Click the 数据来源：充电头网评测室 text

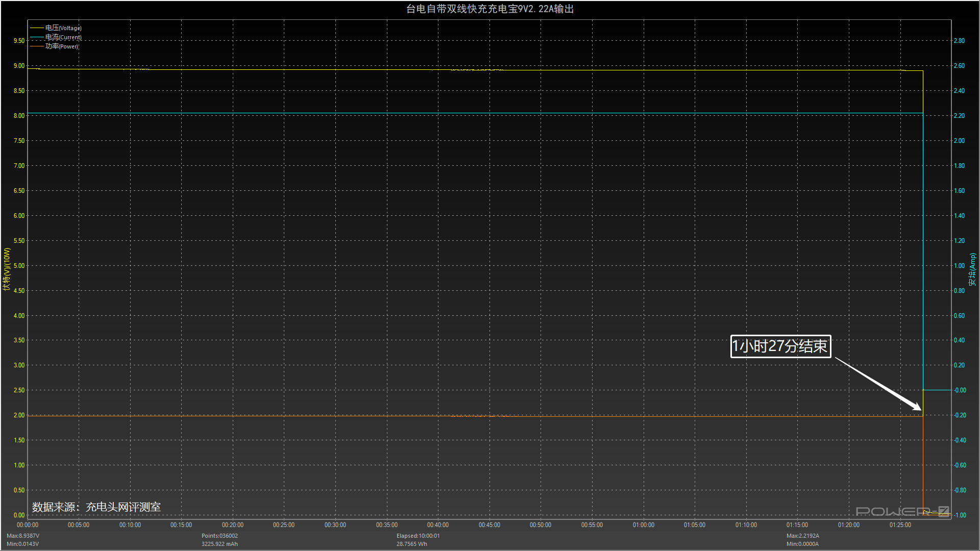coord(96,507)
